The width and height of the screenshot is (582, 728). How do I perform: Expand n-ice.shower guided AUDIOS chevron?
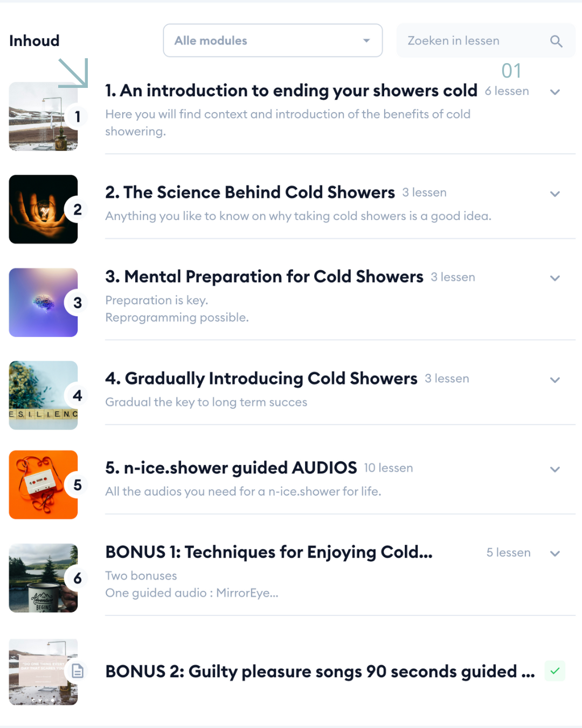click(x=555, y=470)
